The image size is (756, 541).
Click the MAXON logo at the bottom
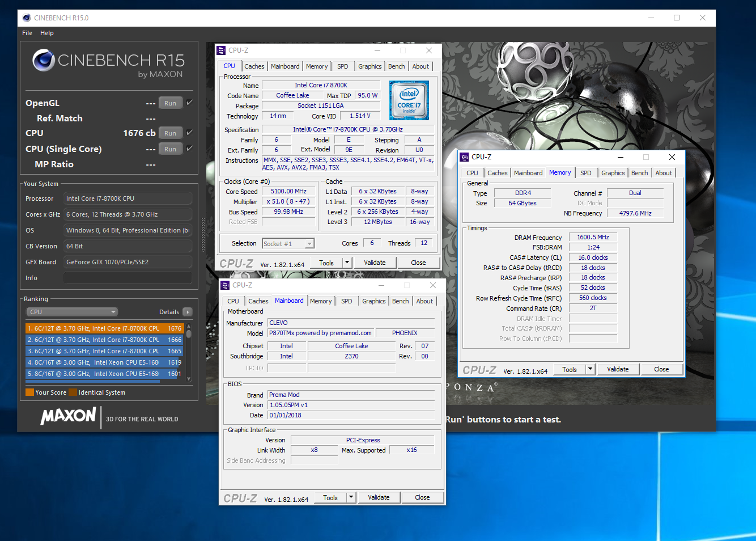(x=69, y=416)
